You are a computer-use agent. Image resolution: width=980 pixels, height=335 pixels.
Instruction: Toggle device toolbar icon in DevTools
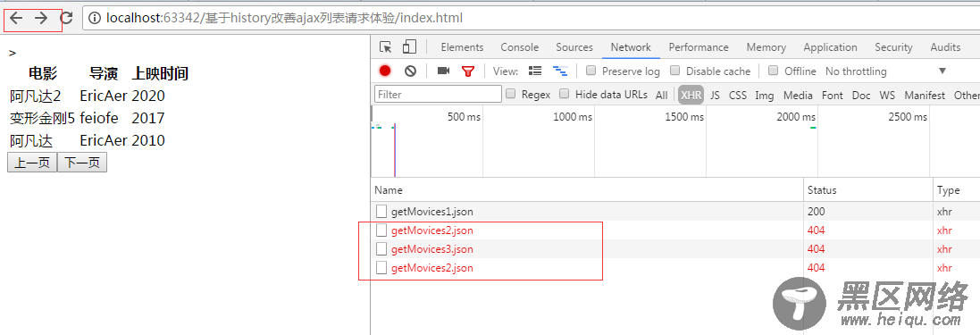(x=409, y=46)
